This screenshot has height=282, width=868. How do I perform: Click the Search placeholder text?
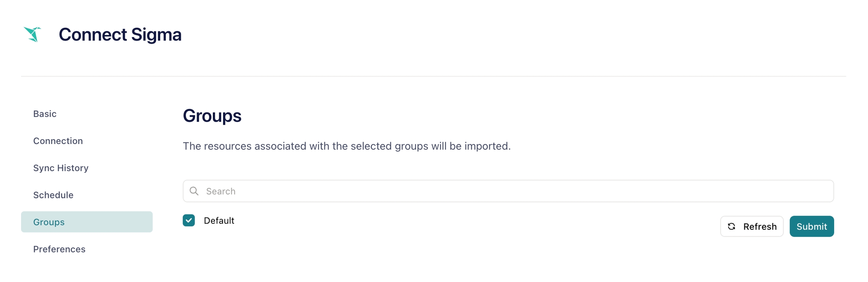(221, 191)
